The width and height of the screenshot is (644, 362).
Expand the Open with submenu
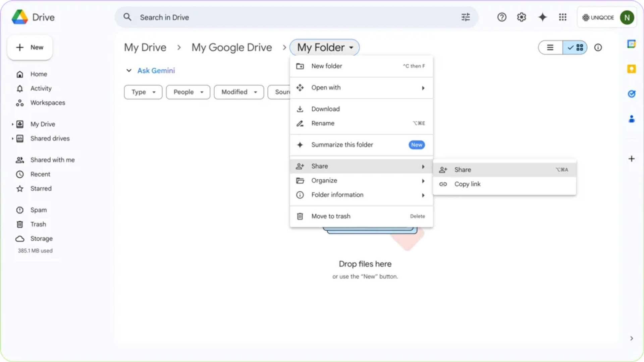361,87
